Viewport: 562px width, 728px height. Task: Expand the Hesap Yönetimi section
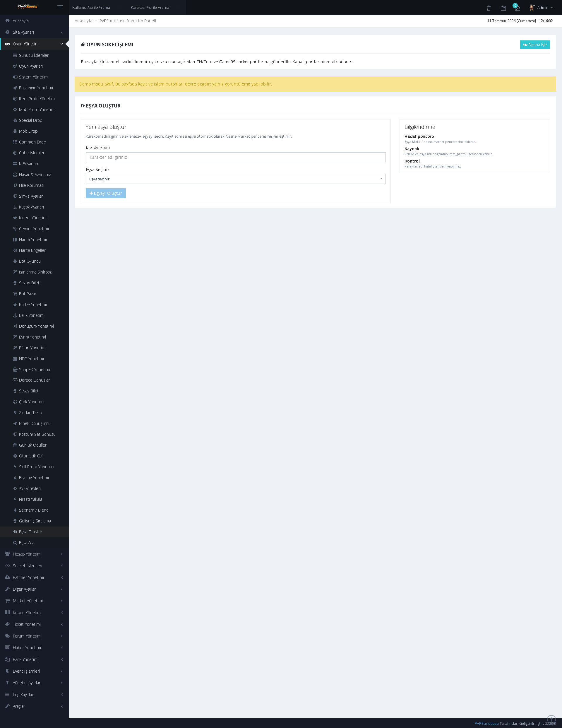tap(34, 554)
